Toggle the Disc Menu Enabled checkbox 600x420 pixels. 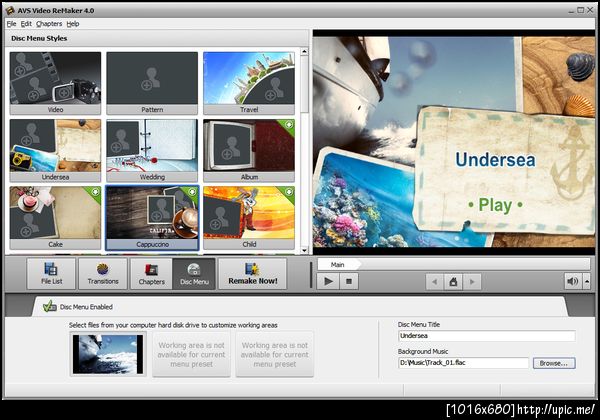[50, 306]
